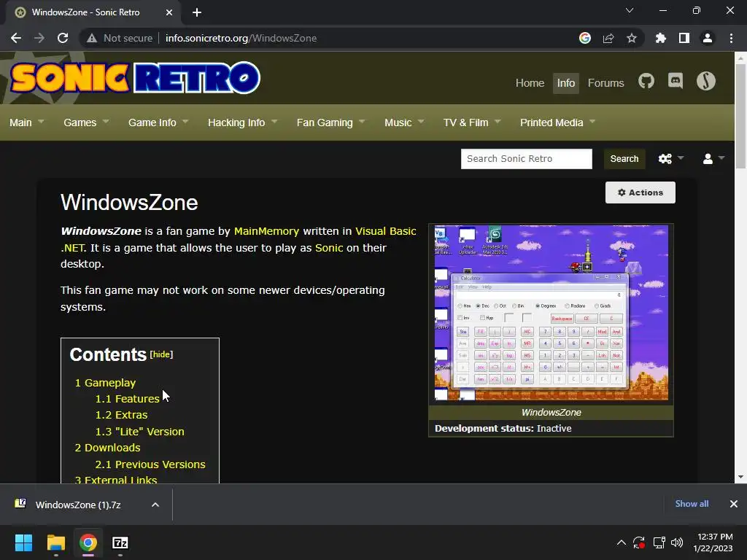Image resolution: width=747 pixels, height=560 pixels.
Task: Open the Windows Start menu
Action: click(x=23, y=542)
